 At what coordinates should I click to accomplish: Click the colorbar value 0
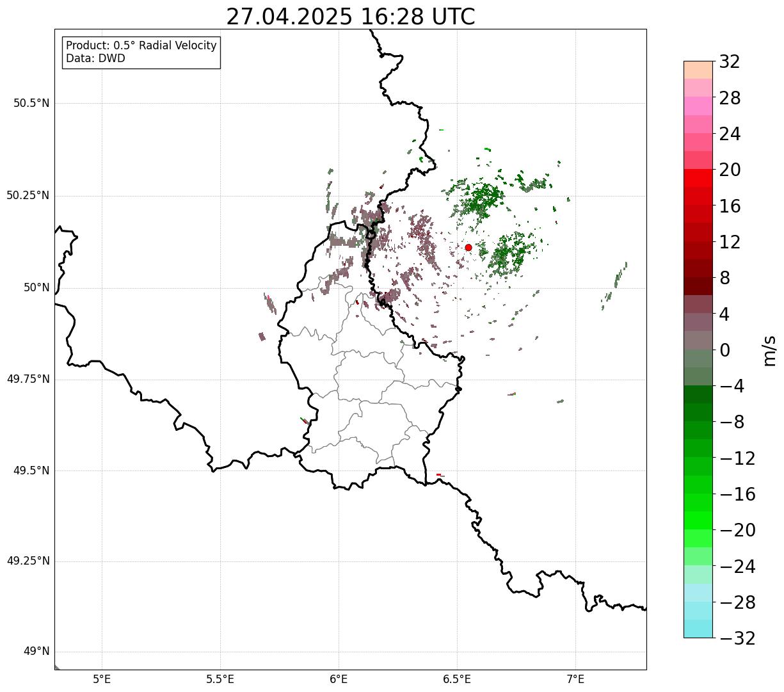(724, 350)
